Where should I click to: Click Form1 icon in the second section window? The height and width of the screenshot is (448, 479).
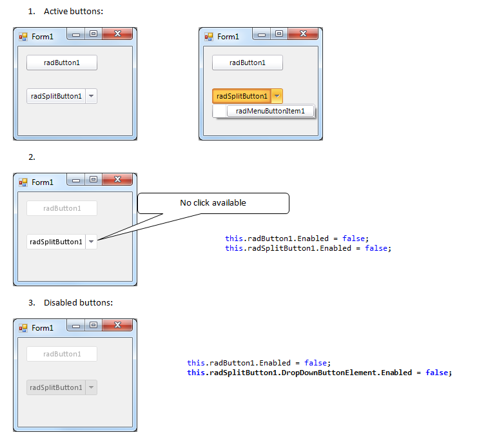click(23, 182)
